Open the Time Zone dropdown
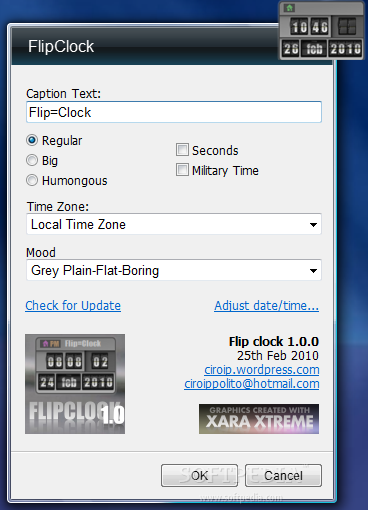Viewport: 368px width, 510px height. pos(174,224)
